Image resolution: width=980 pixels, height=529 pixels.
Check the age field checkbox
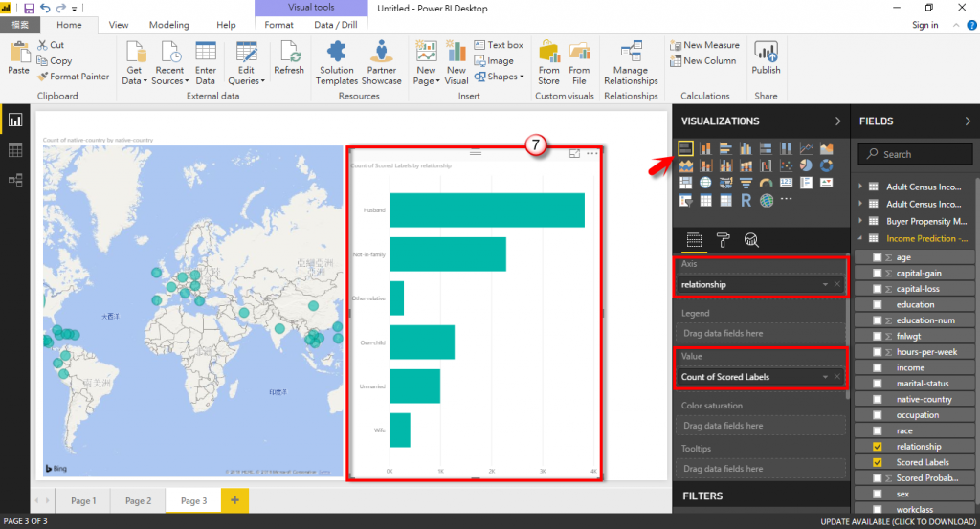click(877, 257)
